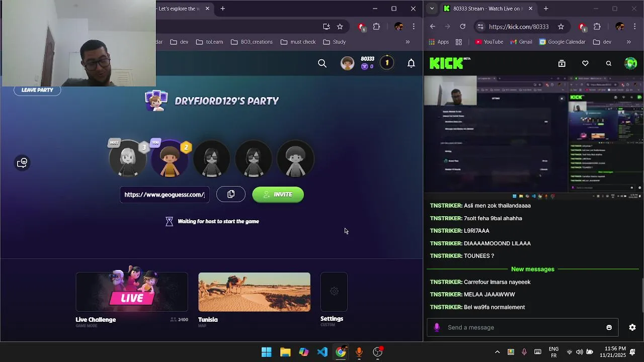Open Extensions puzzle icon in Kick window

click(x=597, y=27)
